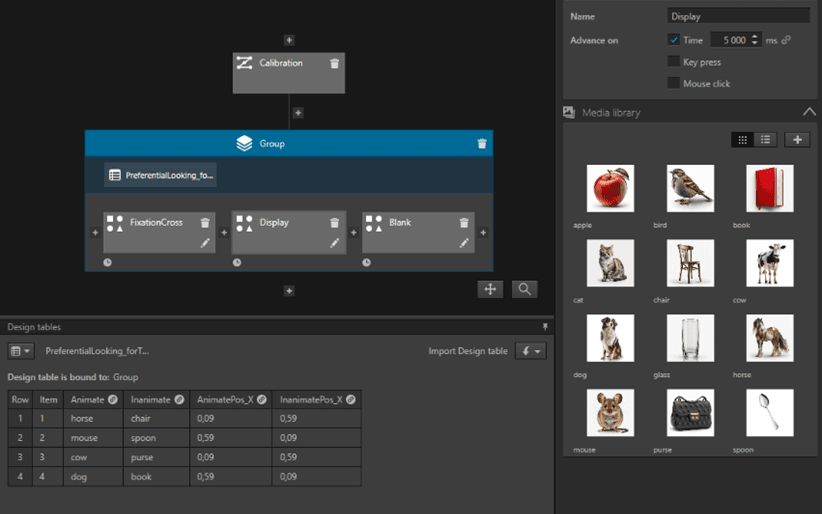The image size is (822, 514).
Task: Select the glass image thumbnail
Action: [x=690, y=338]
